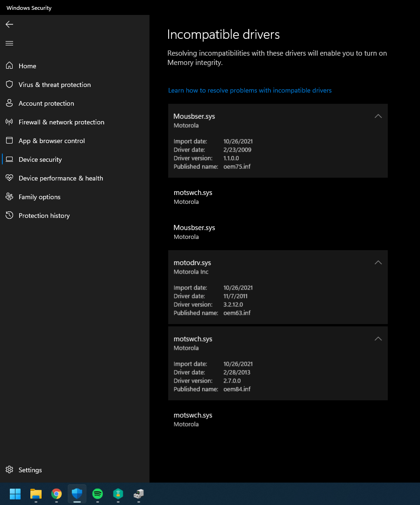Collapse the motswch.sys oem84.inf entry

click(x=378, y=339)
